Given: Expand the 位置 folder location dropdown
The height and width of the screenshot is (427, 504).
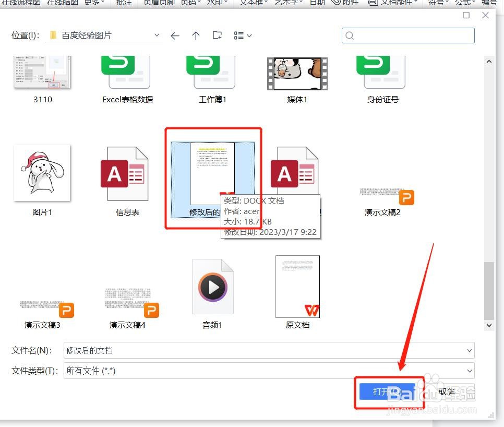Looking at the screenshot, I should pos(157,35).
